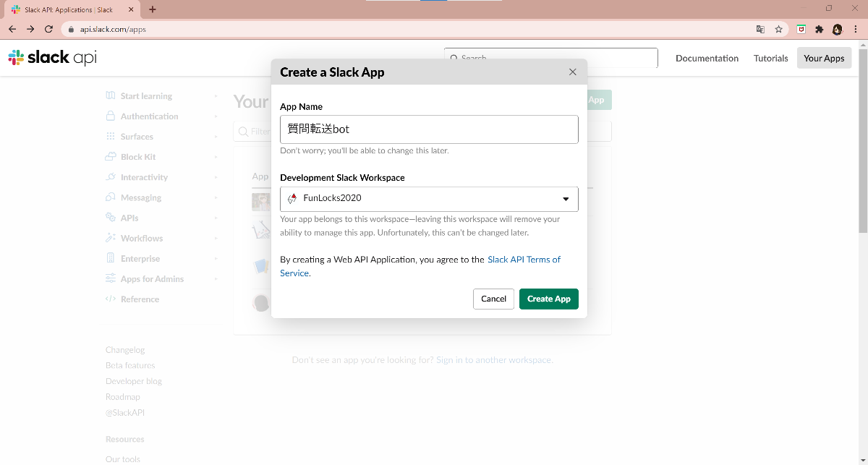Open Reference in the sidebar
The height and width of the screenshot is (465, 868).
140,299
